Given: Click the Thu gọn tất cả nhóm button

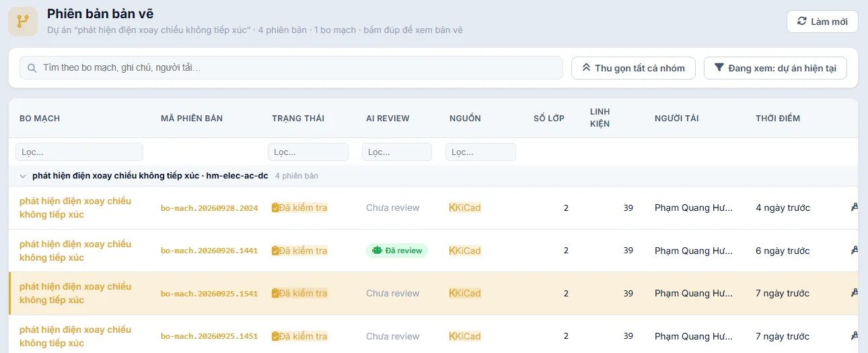Looking at the screenshot, I should 633,68.
